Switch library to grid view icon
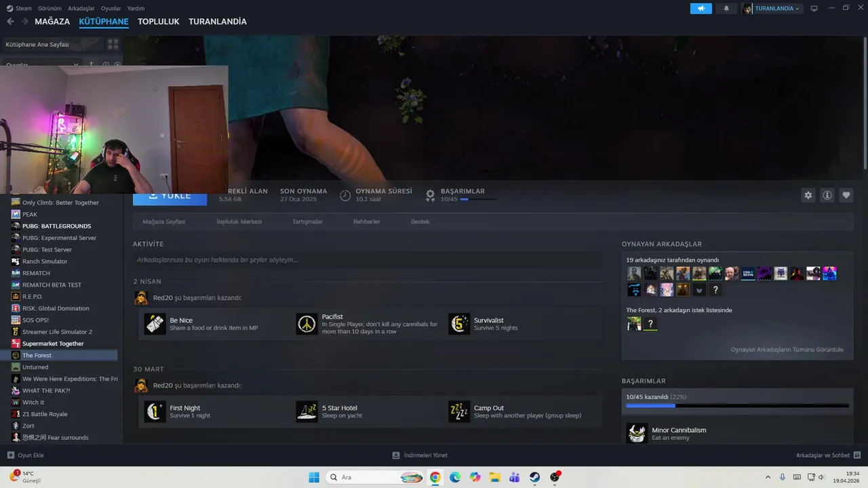Viewport: 868px width, 488px height. click(113, 44)
